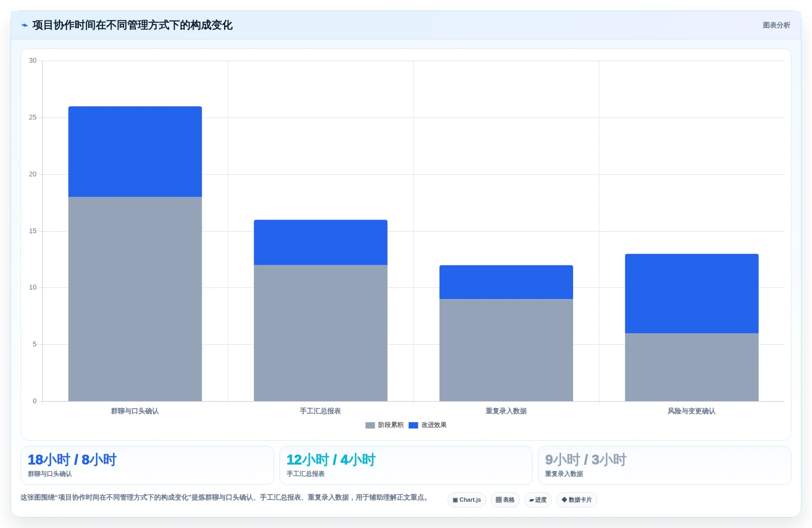Click the blue bar segment for 重复录入数据
This screenshot has width=812, height=528.
tap(506, 282)
